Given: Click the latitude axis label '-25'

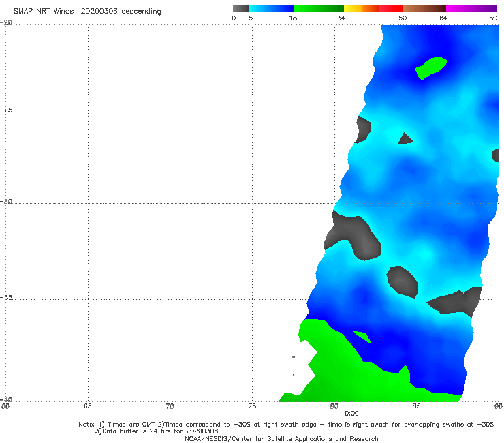Looking at the screenshot, I should 7,110.
